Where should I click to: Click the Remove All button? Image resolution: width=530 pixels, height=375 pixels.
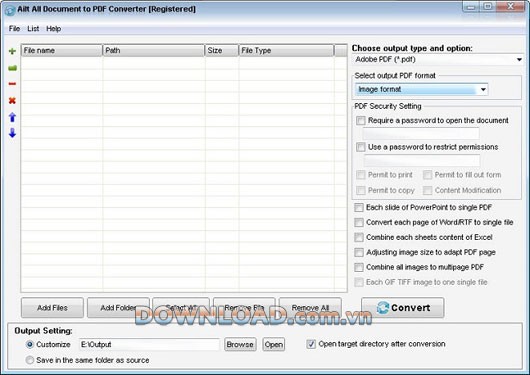pos(310,308)
